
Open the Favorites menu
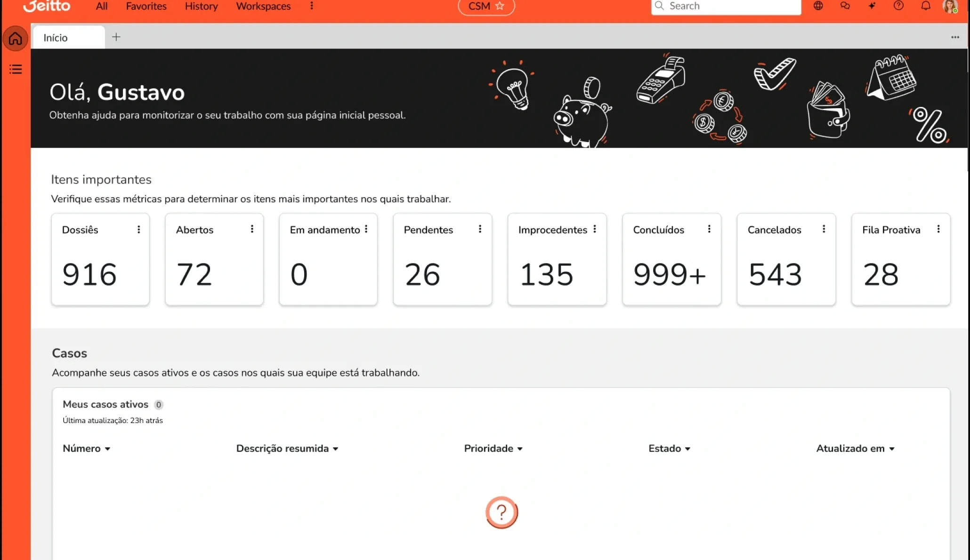[146, 6]
